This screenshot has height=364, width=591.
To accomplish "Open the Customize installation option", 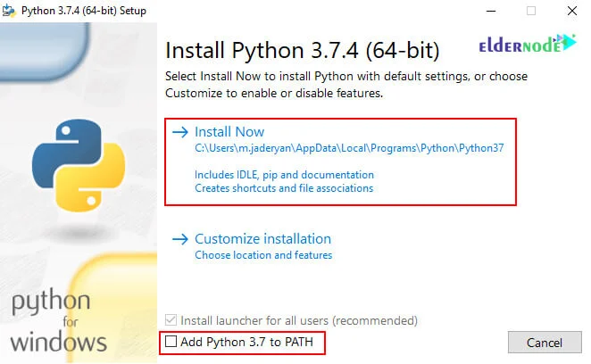I will click(262, 239).
